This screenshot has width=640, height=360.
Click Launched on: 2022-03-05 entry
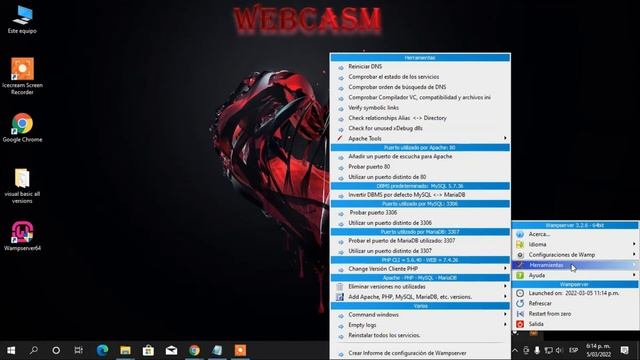tap(575, 293)
